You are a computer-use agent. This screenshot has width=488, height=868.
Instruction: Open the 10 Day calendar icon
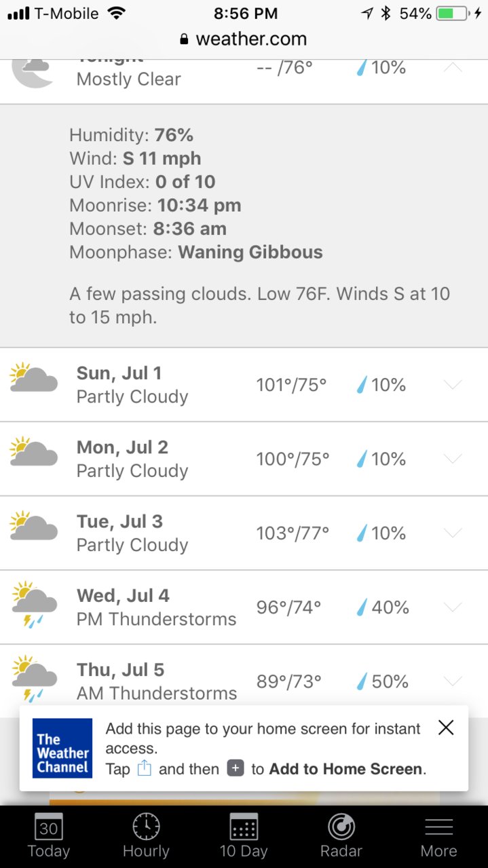pyautogui.click(x=244, y=827)
